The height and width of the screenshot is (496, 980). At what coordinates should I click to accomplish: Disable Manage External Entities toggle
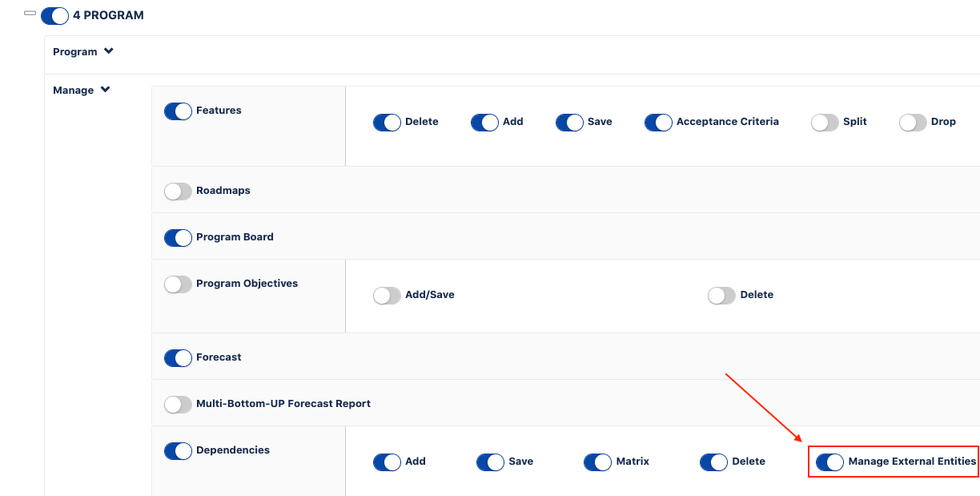pyautogui.click(x=829, y=462)
